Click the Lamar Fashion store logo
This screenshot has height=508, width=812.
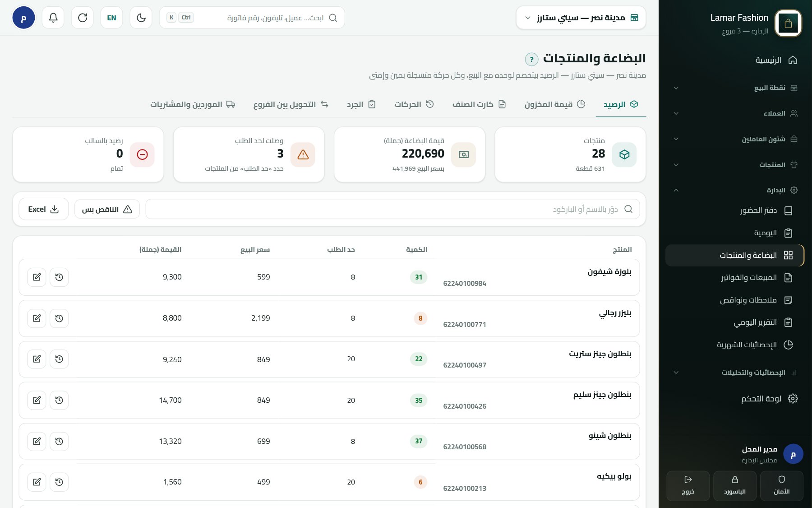pyautogui.click(x=788, y=23)
